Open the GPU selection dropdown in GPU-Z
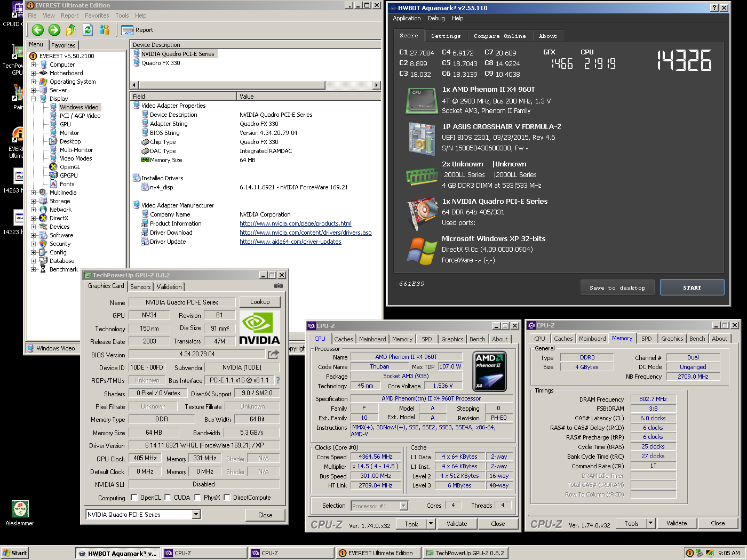This screenshot has height=560, width=747. 196,514
